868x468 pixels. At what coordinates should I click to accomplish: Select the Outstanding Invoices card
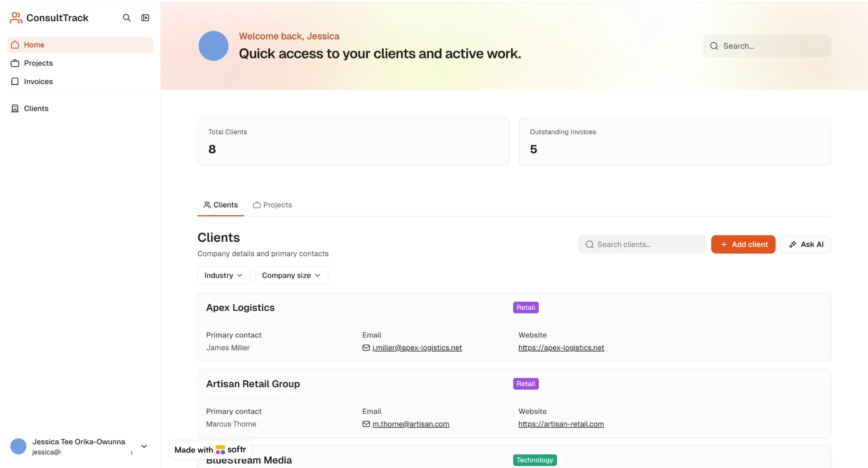click(675, 141)
